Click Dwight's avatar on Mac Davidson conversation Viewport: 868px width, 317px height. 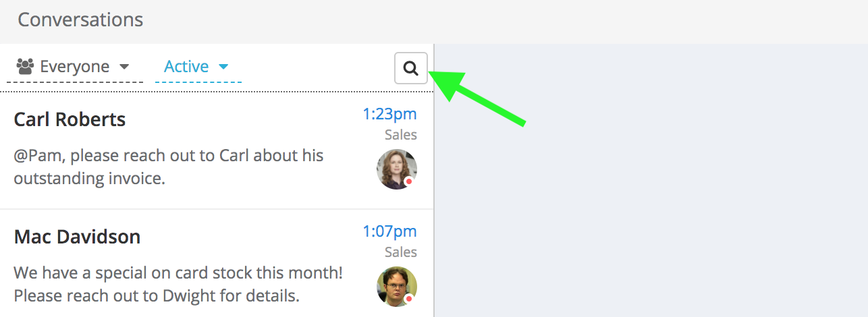(396, 286)
